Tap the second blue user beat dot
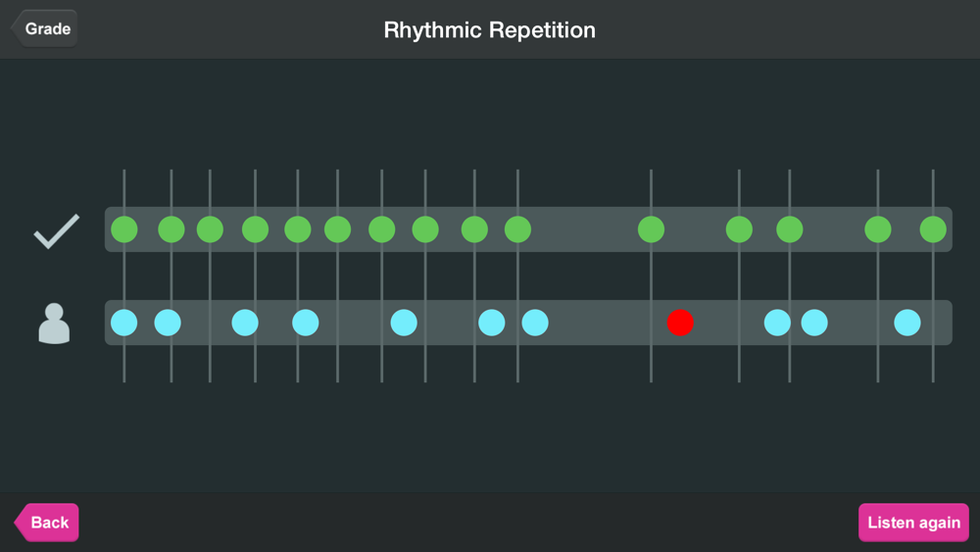The image size is (980, 552). [168, 323]
